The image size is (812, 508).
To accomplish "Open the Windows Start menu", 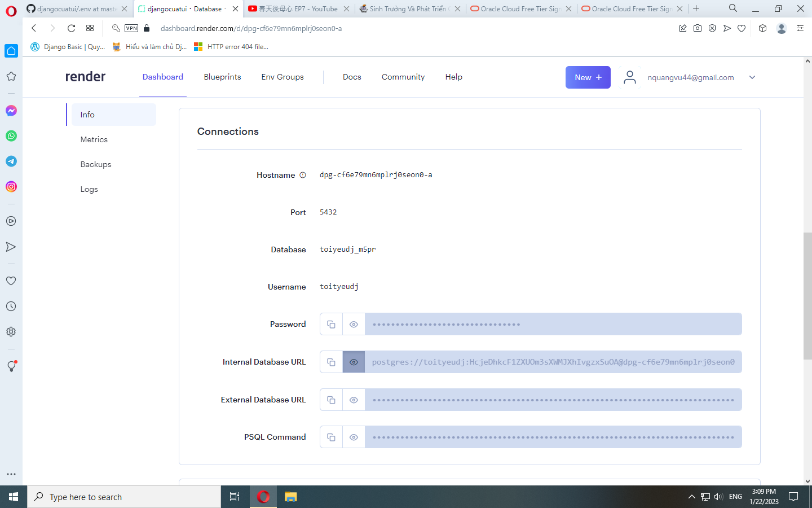I will tap(14, 497).
